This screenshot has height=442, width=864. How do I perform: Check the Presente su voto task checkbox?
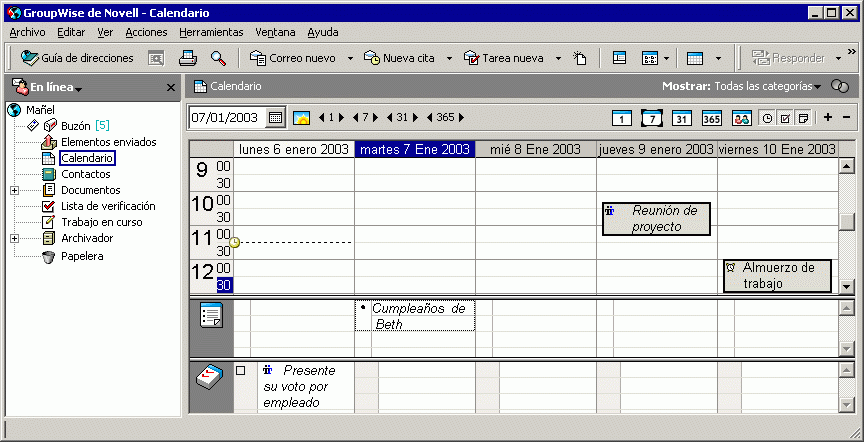pyautogui.click(x=240, y=371)
